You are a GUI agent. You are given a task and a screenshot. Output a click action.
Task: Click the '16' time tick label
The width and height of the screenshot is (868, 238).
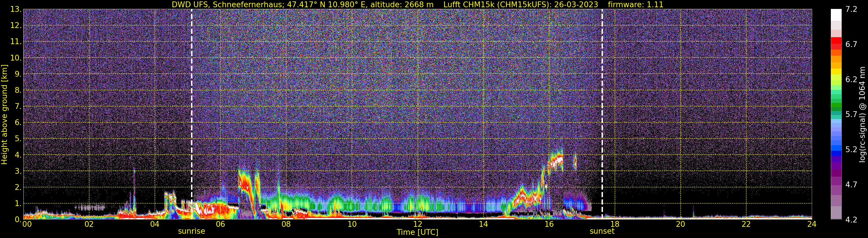549,224
